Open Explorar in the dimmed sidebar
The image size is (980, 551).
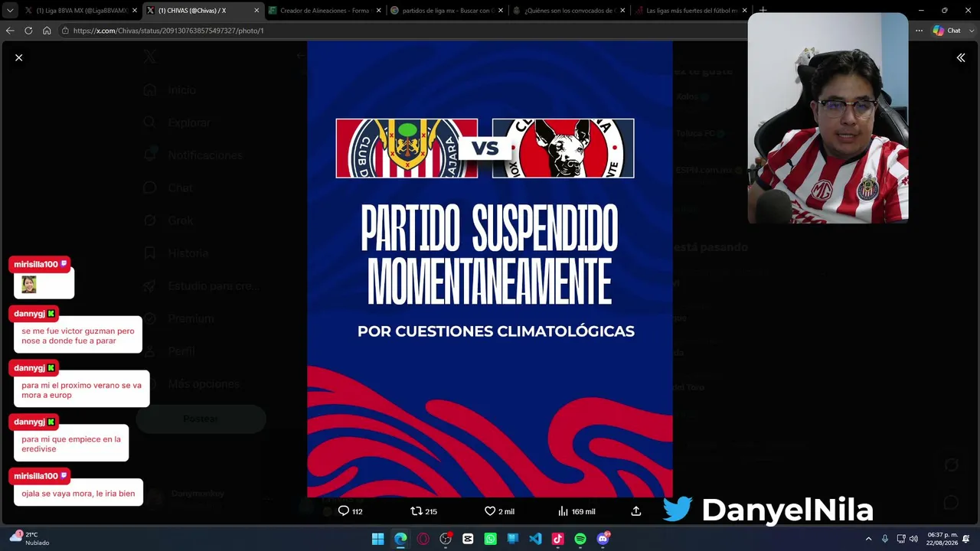pos(178,122)
